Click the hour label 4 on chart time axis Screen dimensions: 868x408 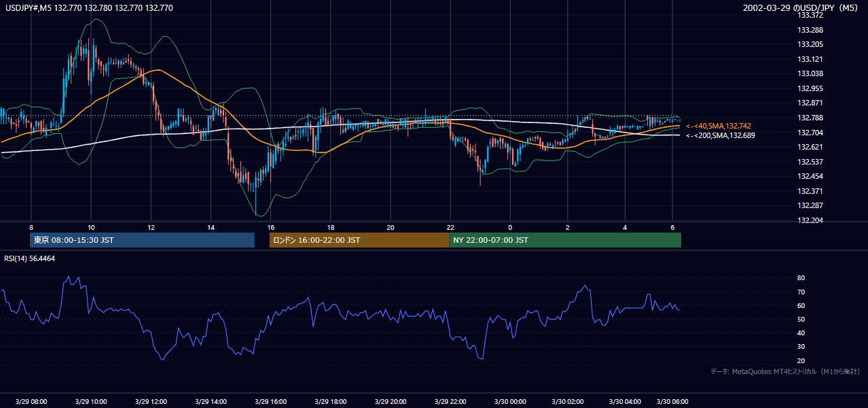(x=625, y=228)
